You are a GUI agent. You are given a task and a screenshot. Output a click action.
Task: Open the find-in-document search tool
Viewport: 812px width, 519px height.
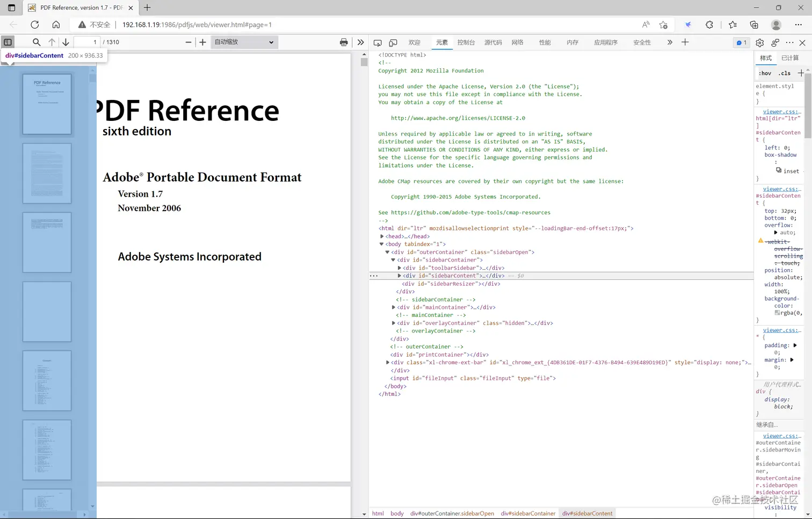[x=37, y=42]
